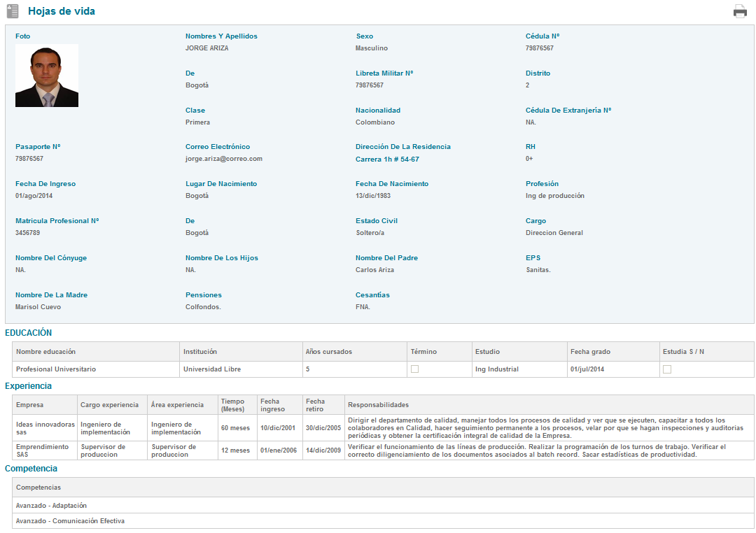This screenshot has height=533, width=756.
Task: Open the address Carrera 1h # 54-67
Action: click(x=387, y=159)
